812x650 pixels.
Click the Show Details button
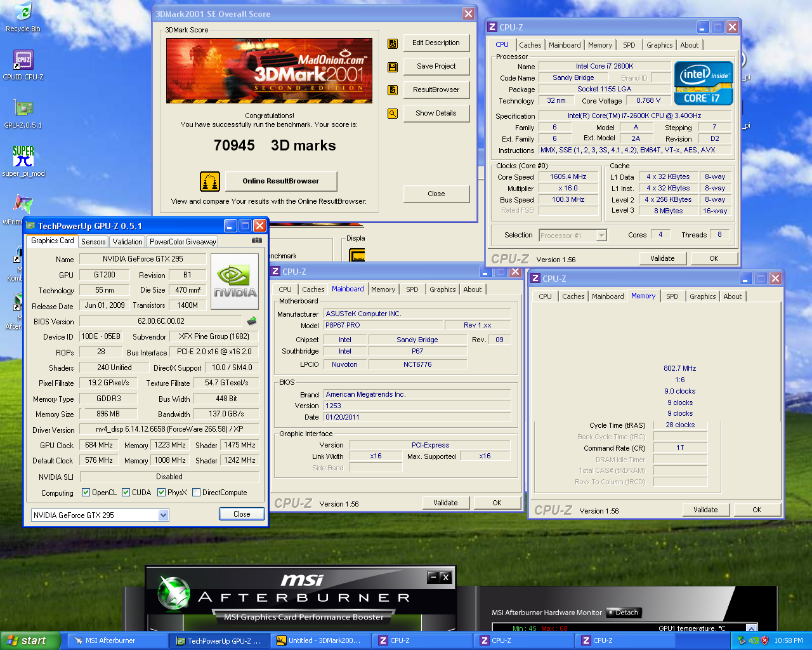coord(436,113)
